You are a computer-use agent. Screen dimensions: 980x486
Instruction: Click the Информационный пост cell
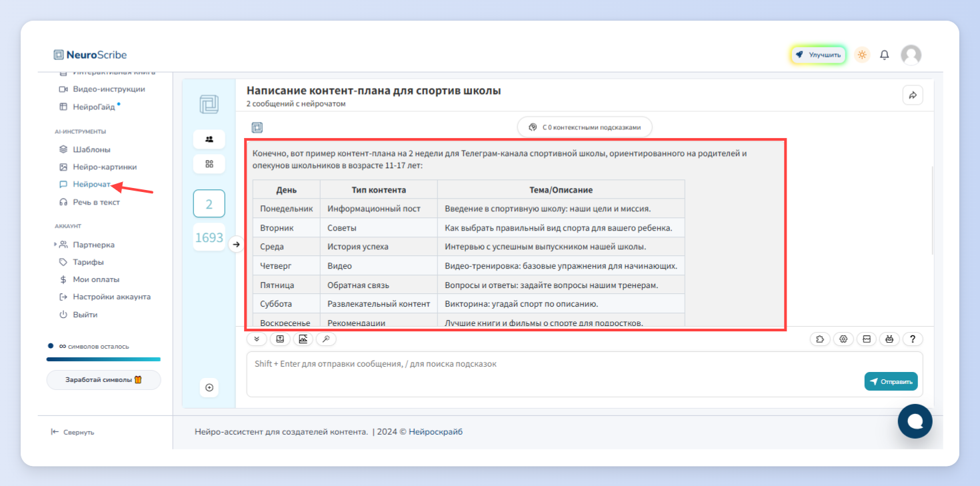tap(379, 209)
